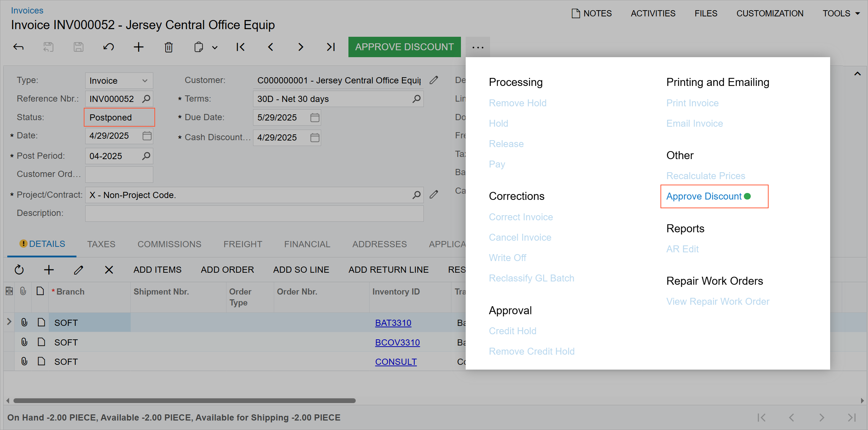Open the clipboard dropdown arrow

(x=215, y=48)
